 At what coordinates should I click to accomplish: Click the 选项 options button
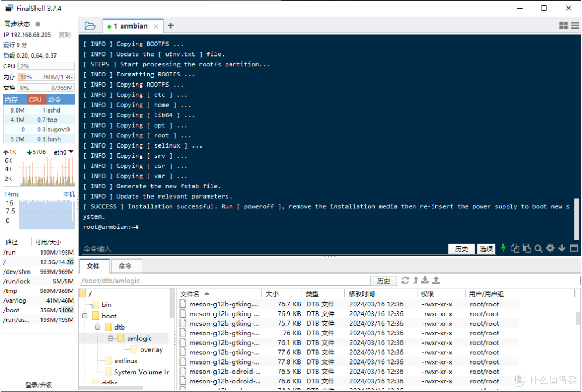486,249
